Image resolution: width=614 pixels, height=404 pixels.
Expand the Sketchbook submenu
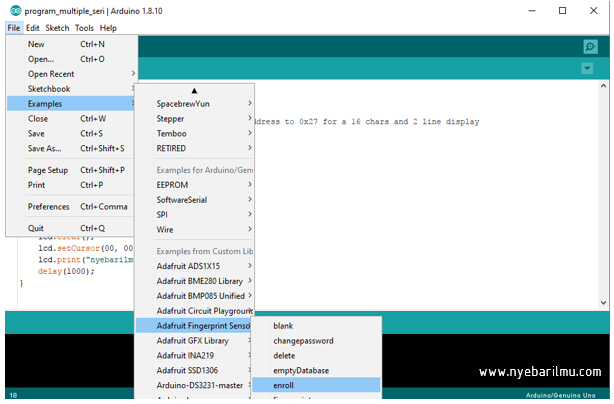click(x=70, y=89)
